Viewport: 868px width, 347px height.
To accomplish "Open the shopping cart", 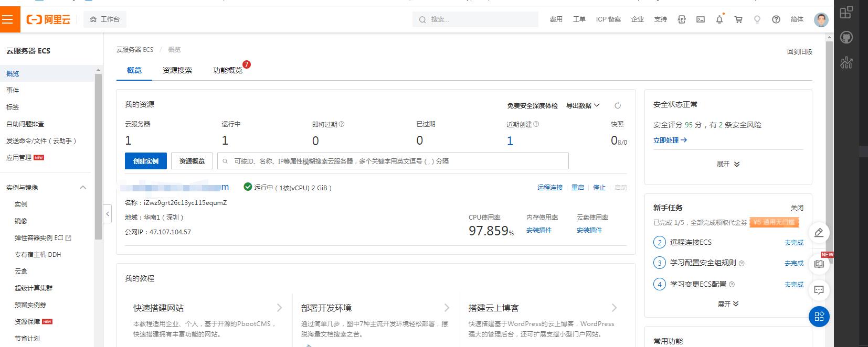I will 738,19.
